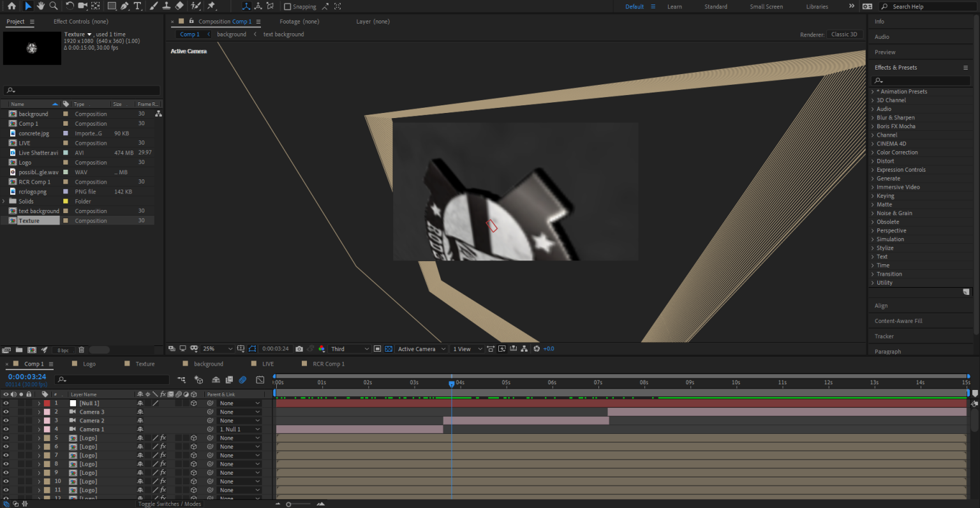
Task: Choose the View Axis mode icon
Action: pyautogui.click(x=270, y=6)
